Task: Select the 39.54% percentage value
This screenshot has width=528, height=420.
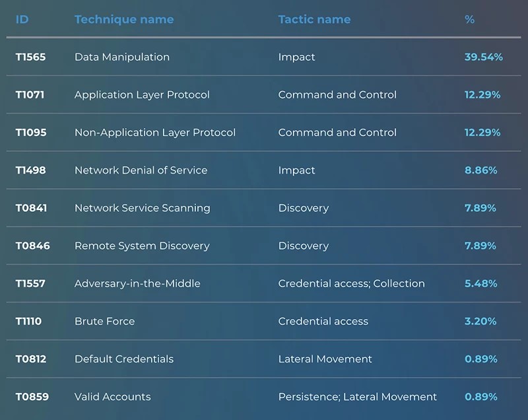Action: pyautogui.click(x=483, y=57)
